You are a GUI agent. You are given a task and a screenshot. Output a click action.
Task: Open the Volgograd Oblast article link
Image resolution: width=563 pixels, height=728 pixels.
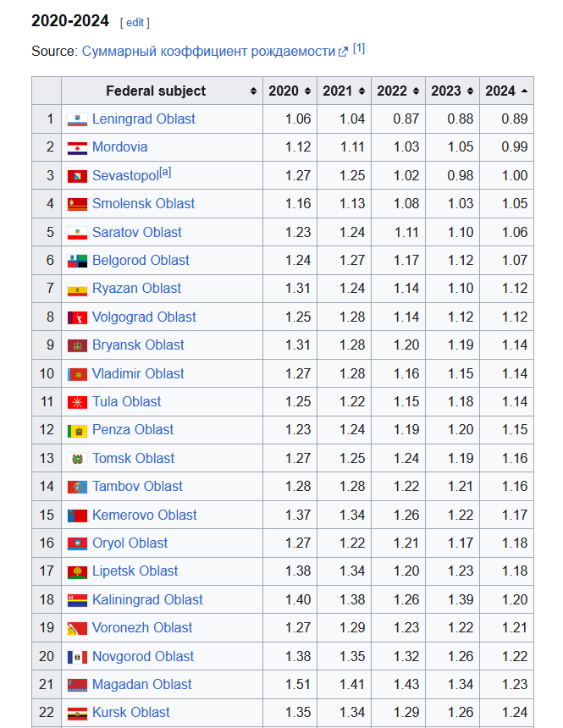tap(144, 317)
